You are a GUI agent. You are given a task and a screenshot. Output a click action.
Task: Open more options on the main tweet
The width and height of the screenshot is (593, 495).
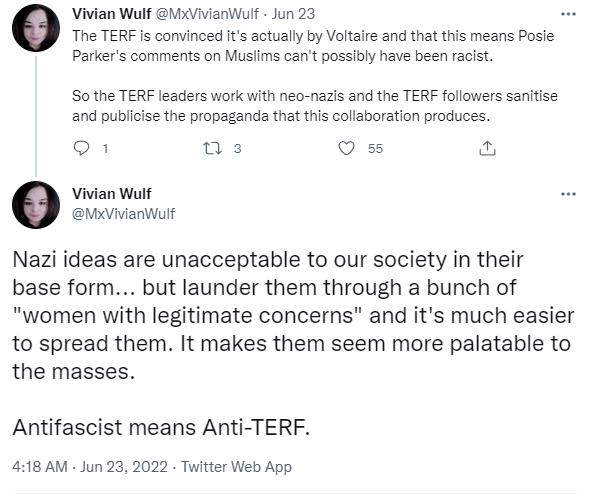[568, 194]
